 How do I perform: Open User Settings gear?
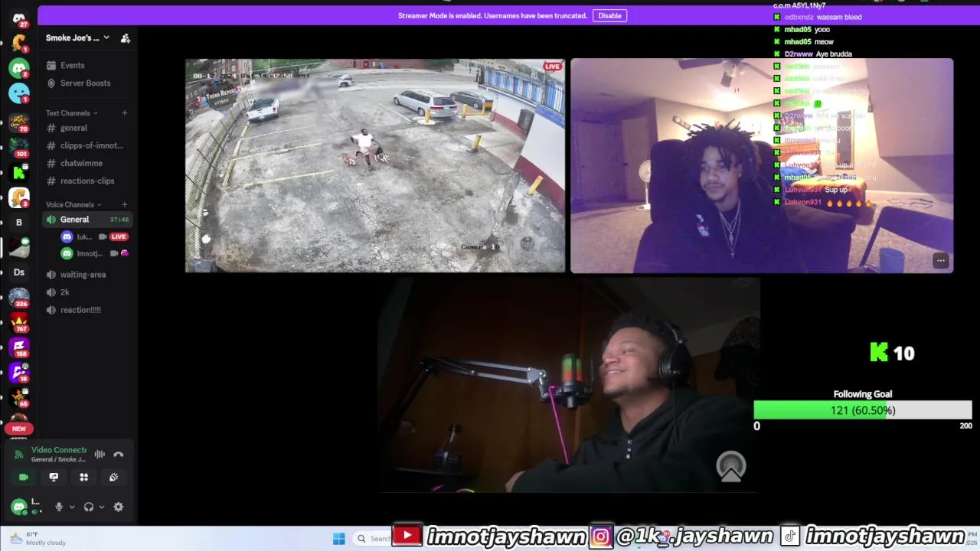coord(119,507)
